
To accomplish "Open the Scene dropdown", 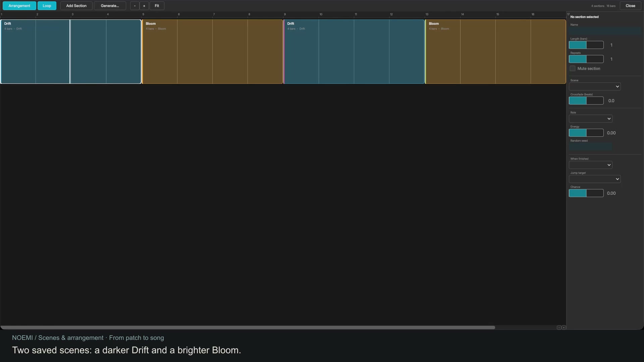I will click(x=595, y=86).
